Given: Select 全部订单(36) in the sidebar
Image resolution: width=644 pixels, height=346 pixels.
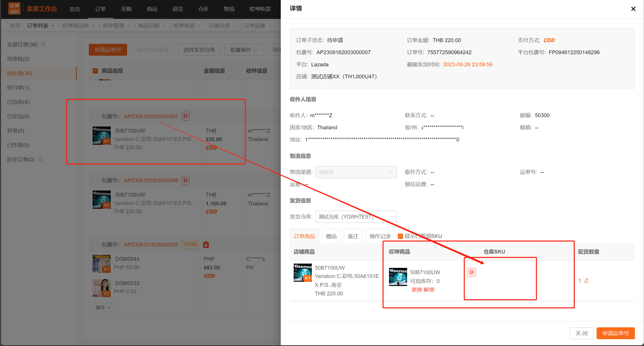Looking at the screenshot, I should [22, 45].
